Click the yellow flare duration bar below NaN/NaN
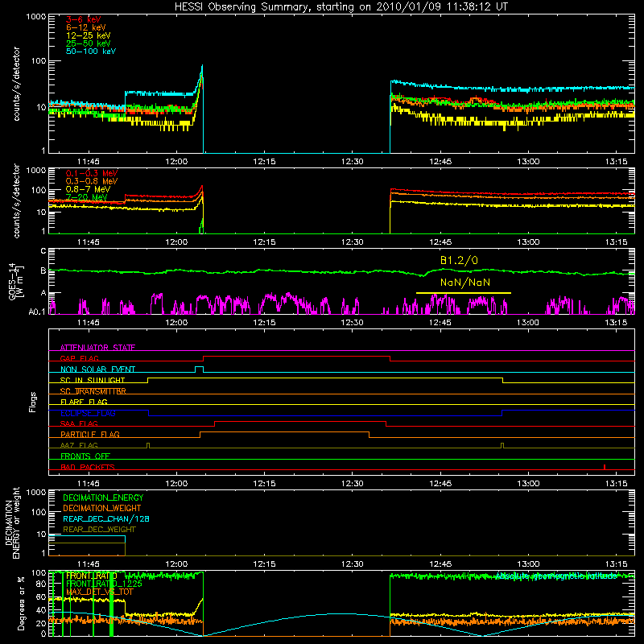This screenshot has width=644, height=644. pyautogui.click(x=464, y=293)
